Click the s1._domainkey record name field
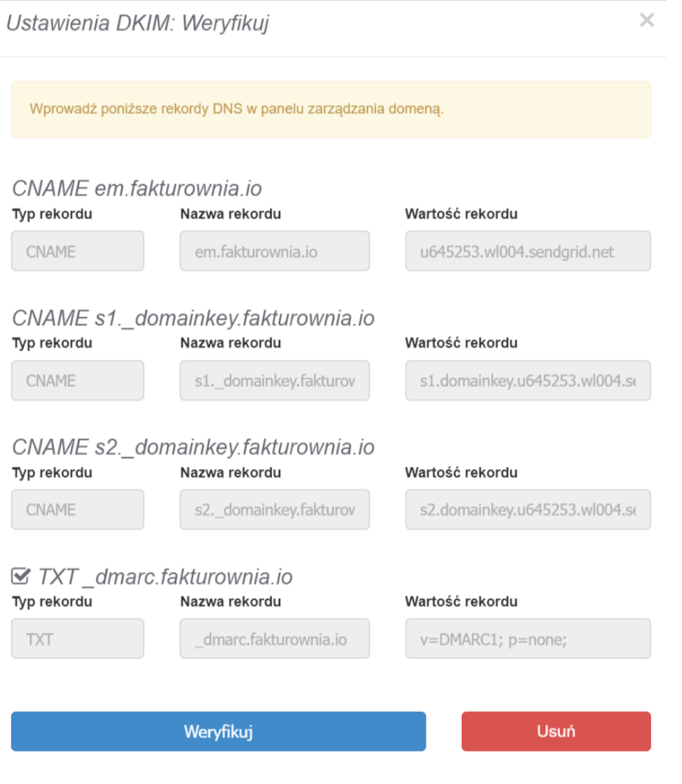Viewport: 682px width, 784px height. click(274, 380)
